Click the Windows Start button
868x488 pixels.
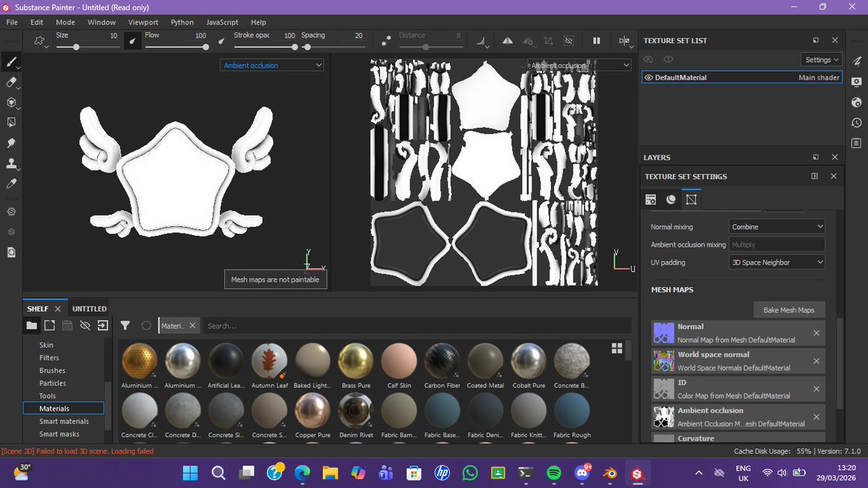(x=190, y=473)
